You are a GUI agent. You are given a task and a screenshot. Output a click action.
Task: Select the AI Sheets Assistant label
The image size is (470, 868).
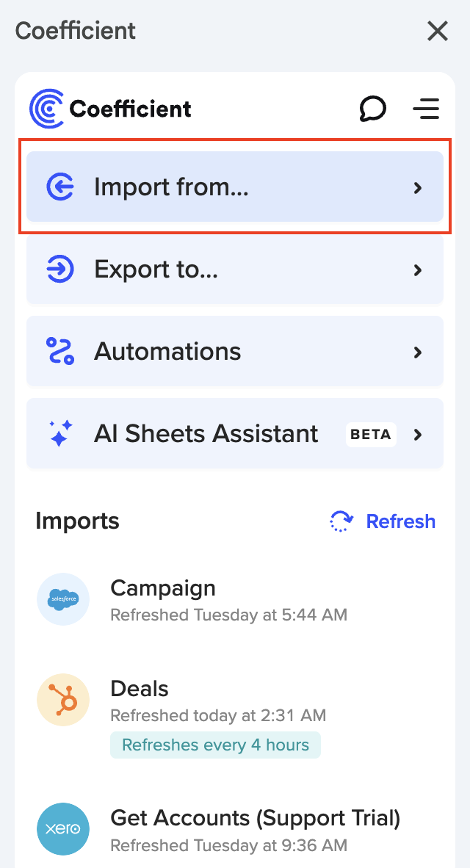[206, 434]
